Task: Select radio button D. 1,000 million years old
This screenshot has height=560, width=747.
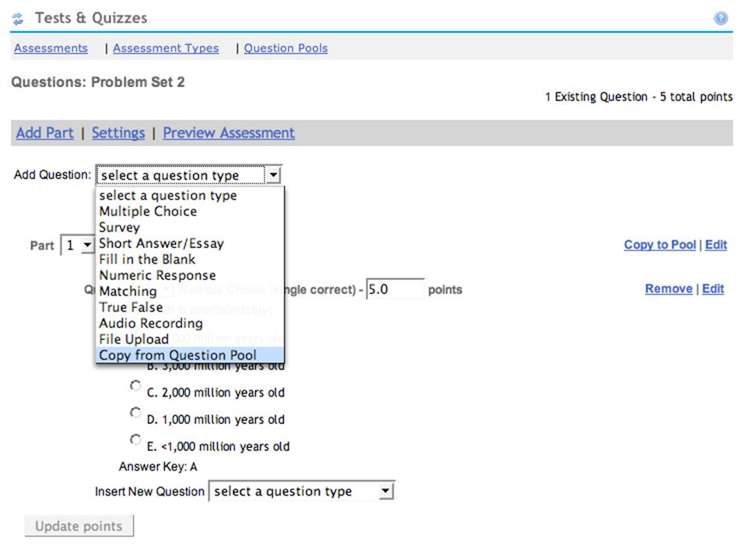Action: (135, 412)
